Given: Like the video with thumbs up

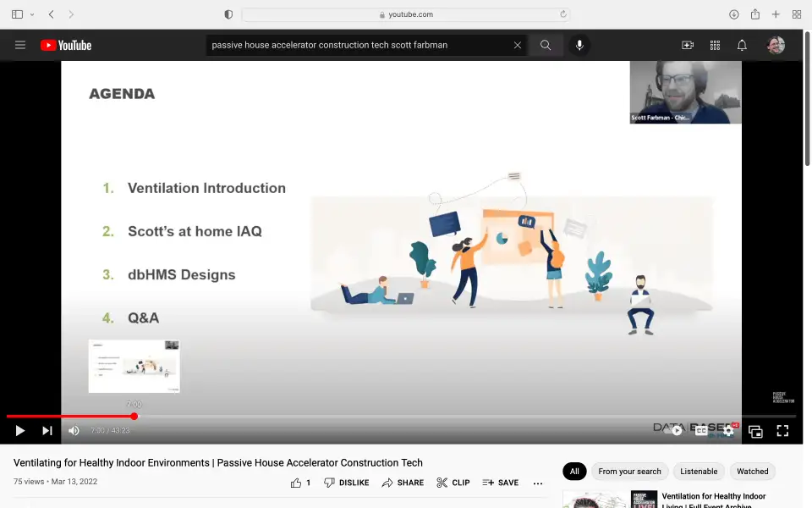Looking at the screenshot, I should point(297,483).
